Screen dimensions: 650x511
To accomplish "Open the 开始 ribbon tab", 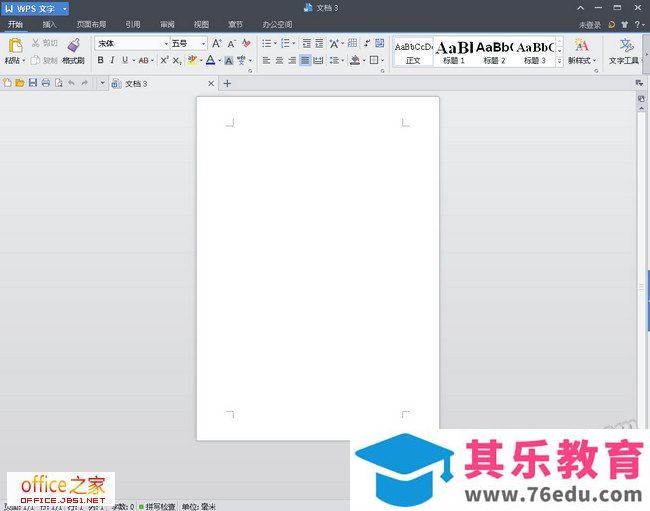I will (15, 24).
